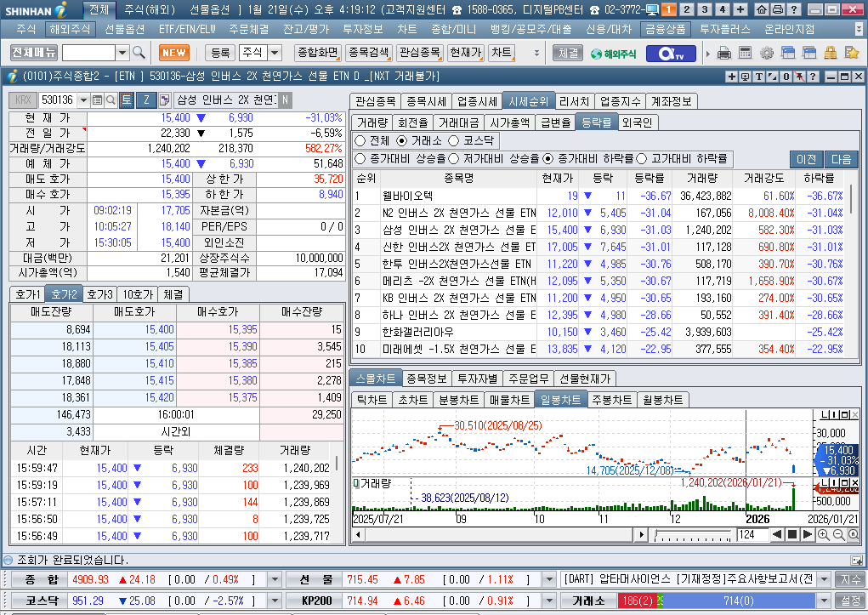868x615 pixels.
Task: Select 종가대비 하락률 radio option
Action: click(x=548, y=159)
